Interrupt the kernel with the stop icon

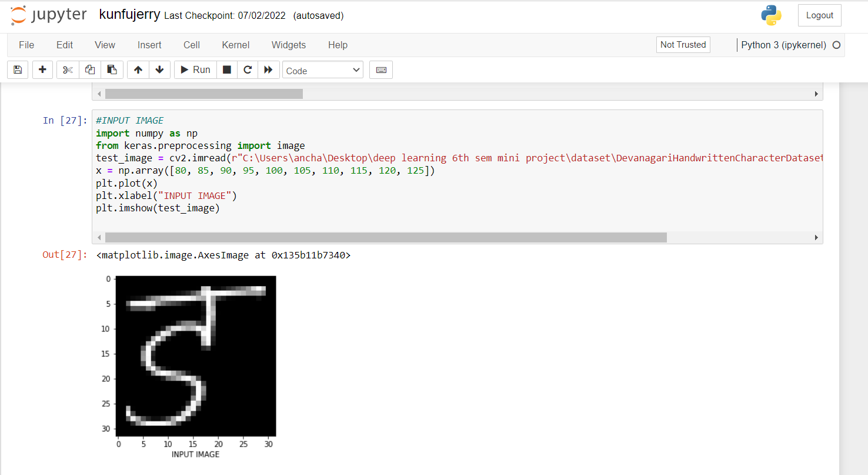coord(226,69)
